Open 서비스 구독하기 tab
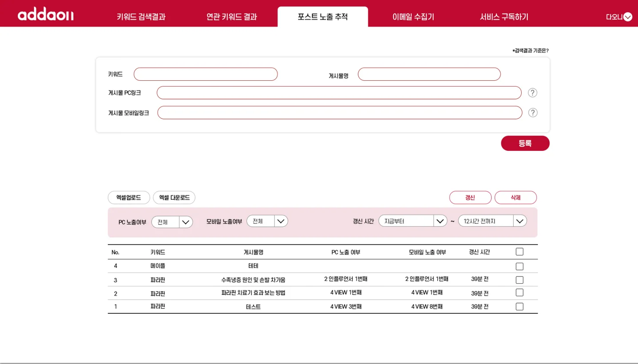The height and width of the screenshot is (364, 638). click(504, 17)
